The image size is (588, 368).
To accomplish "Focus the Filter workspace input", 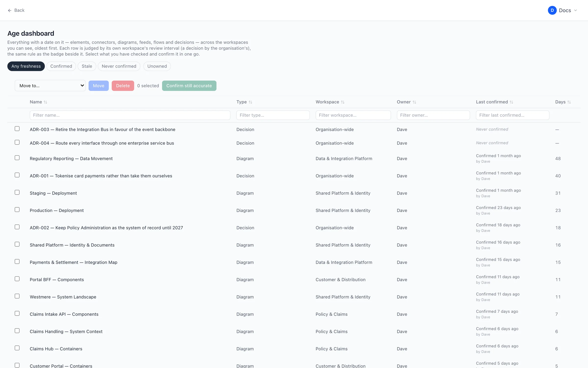I will [x=353, y=115].
